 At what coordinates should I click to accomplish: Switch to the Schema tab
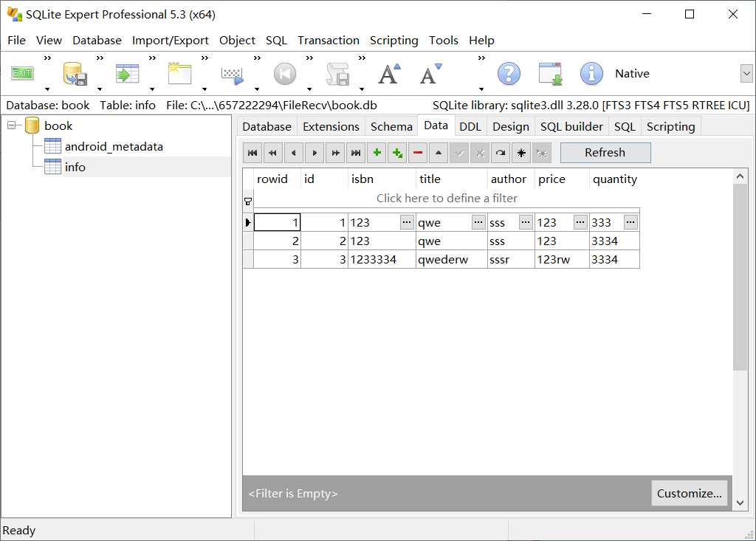(x=391, y=127)
